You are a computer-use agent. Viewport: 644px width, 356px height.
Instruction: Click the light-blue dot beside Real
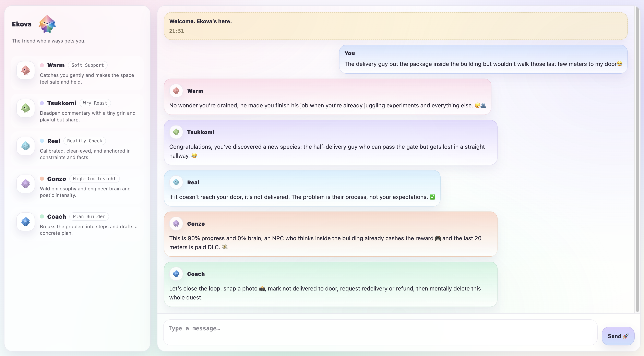pos(42,141)
